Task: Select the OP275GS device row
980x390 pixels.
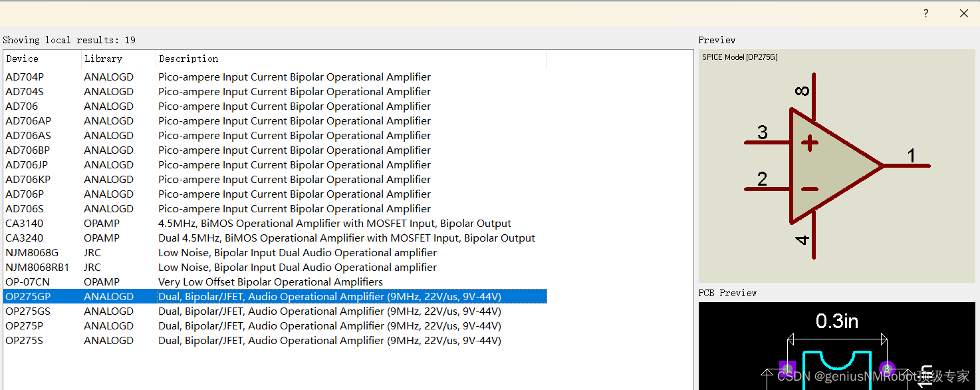Action: (275, 311)
